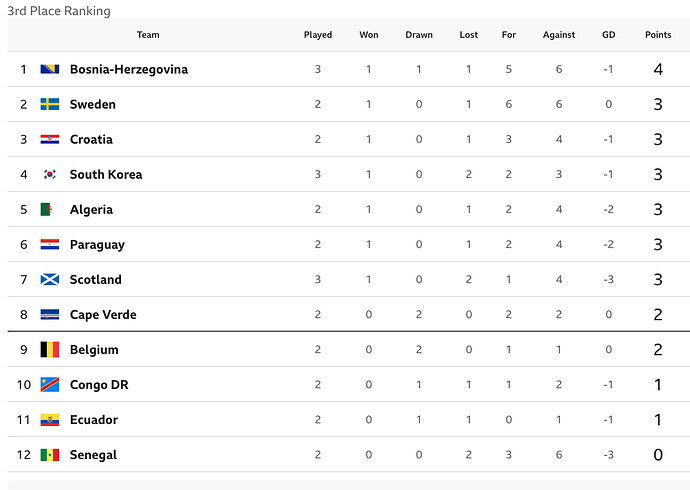Viewport: 690px width, 490px height.
Task: Open the Paraguay team link
Action: [x=97, y=245]
